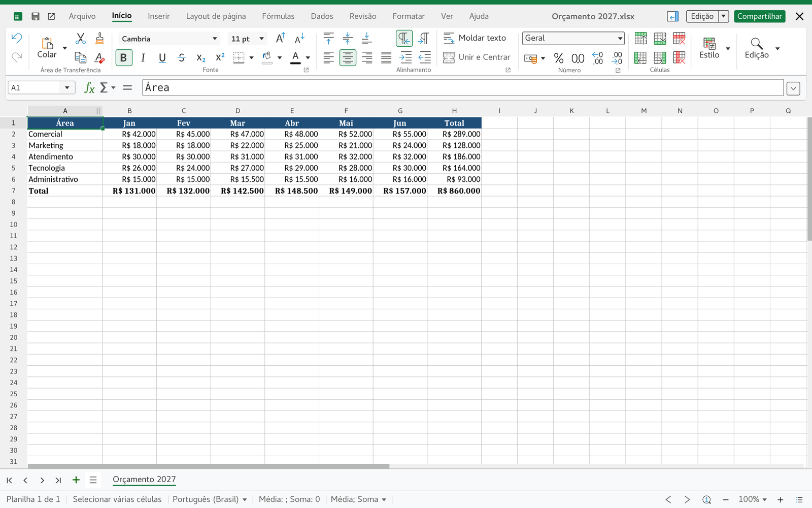Click the Compartilhar button

759,16
